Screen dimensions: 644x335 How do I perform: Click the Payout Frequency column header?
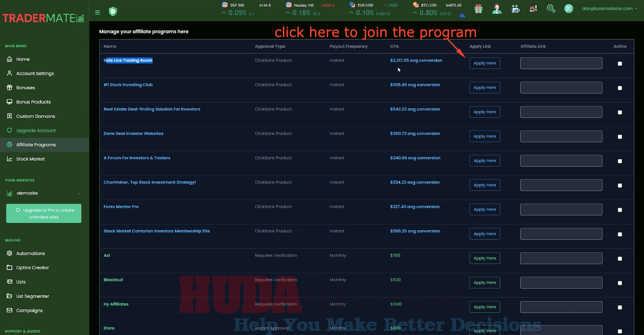(348, 47)
